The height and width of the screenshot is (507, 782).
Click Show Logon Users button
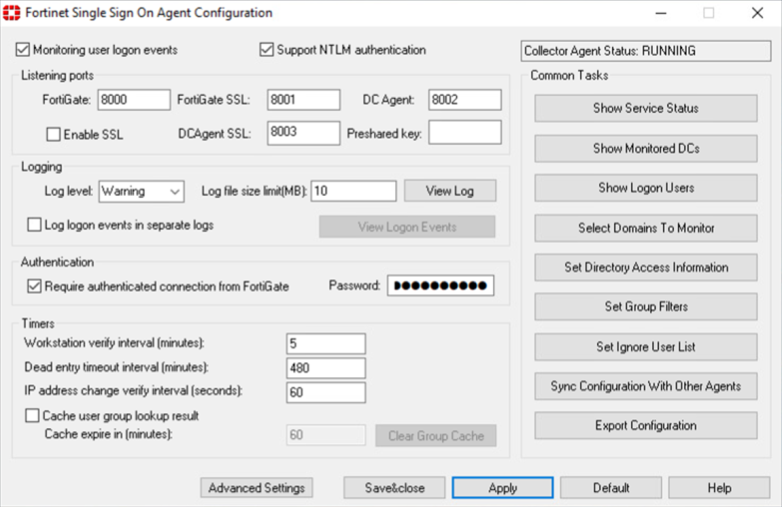646,188
